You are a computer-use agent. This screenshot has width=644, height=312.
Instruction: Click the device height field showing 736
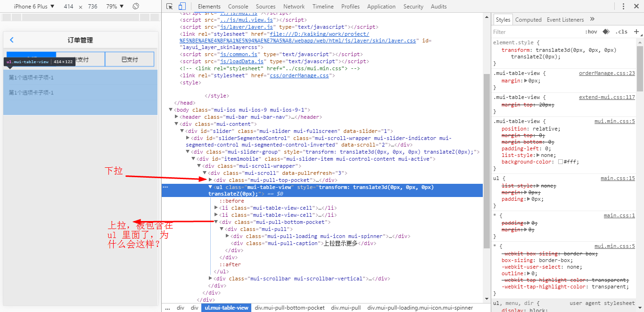[92, 7]
